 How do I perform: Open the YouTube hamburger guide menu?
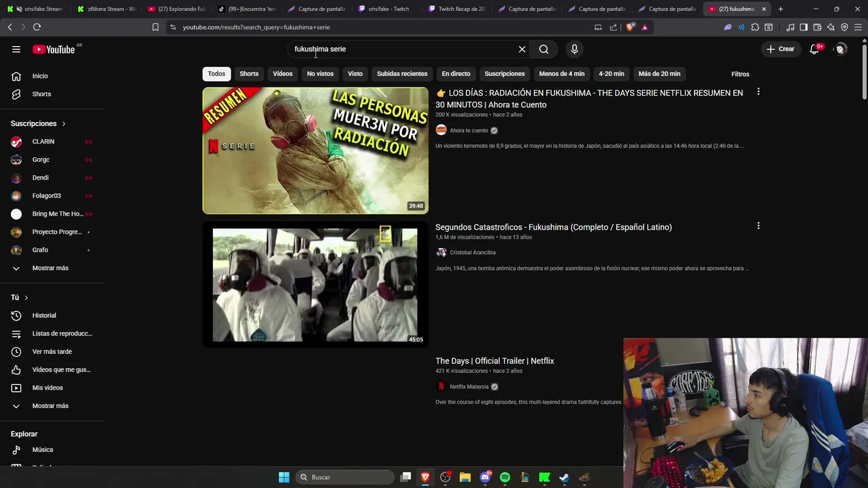pyautogui.click(x=16, y=49)
